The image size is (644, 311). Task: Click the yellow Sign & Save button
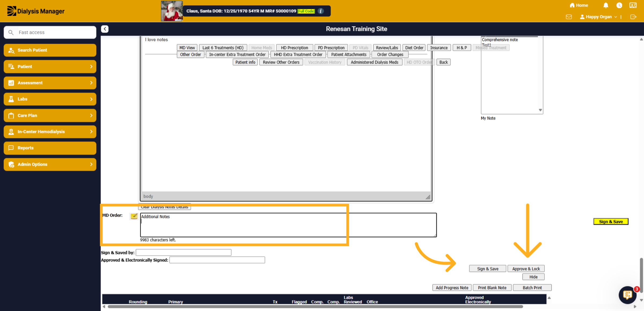click(611, 222)
